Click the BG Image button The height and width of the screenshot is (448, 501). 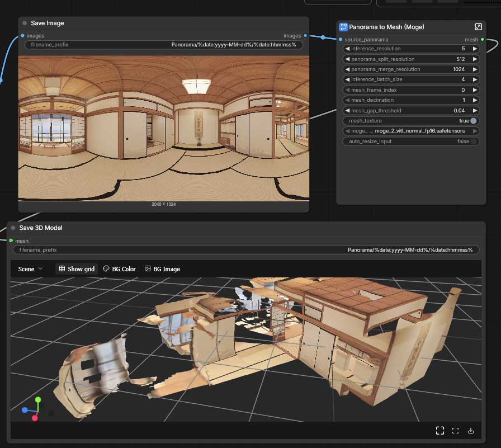pyautogui.click(x=162, y=269)
